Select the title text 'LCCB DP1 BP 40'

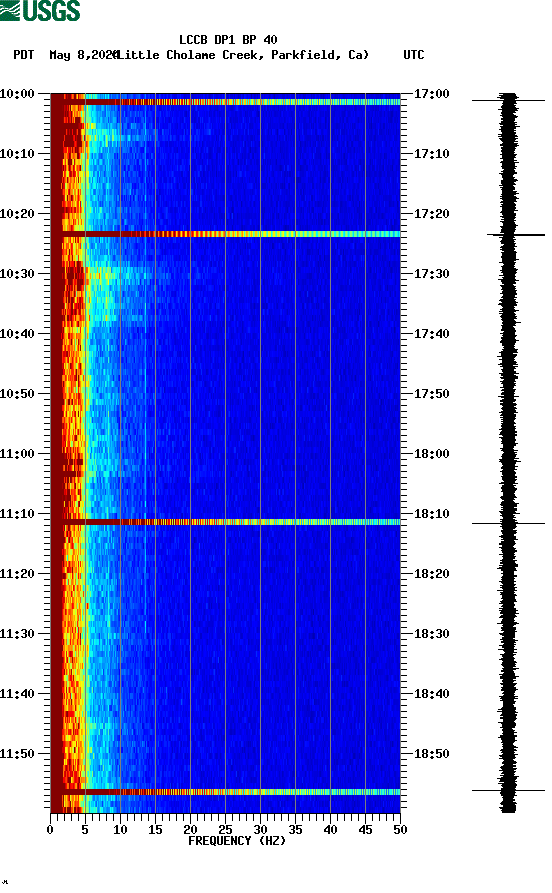(228, 40)
